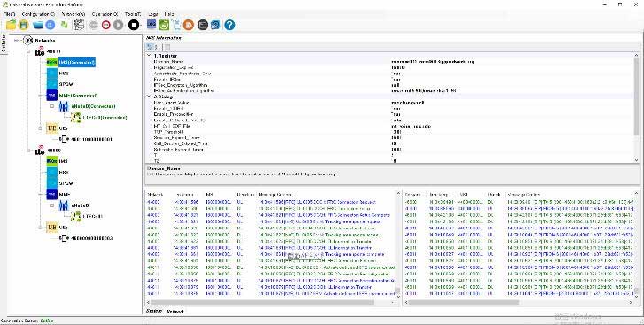
Task: Open the Network menu
Action: [74, 14]
